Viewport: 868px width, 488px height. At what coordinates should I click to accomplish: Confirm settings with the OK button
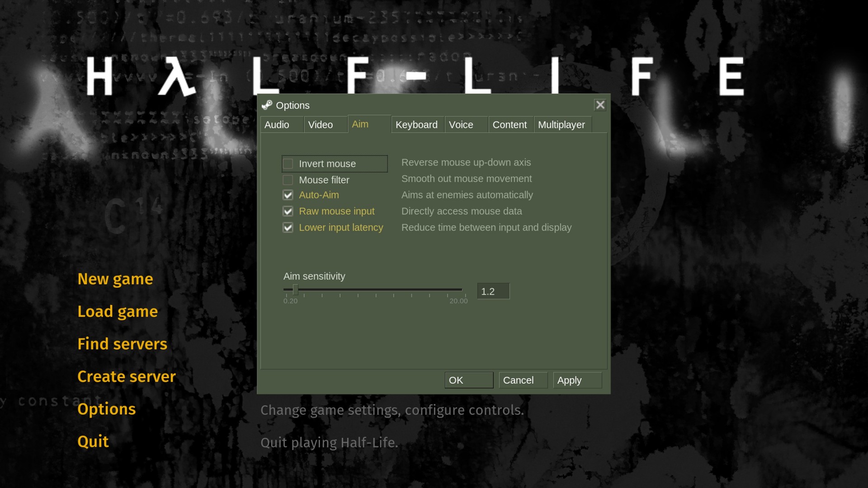pos(469,380)
